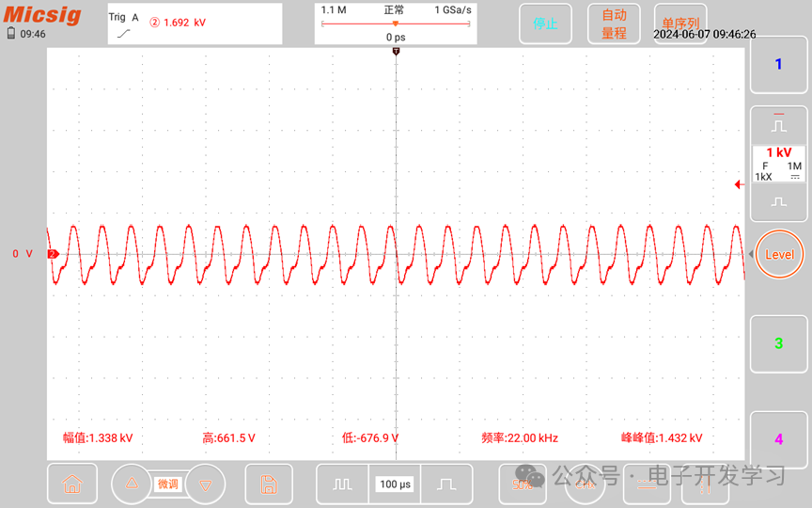
Task: Click the horizontal position memory bar marker
Action: (396, 24)
